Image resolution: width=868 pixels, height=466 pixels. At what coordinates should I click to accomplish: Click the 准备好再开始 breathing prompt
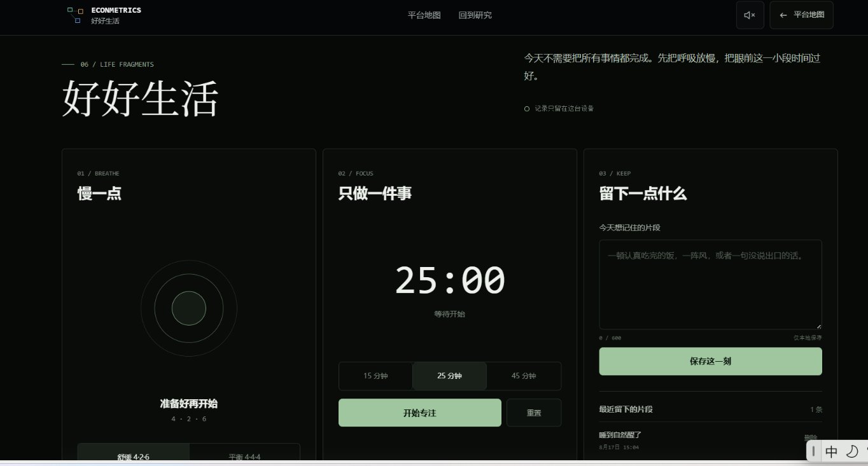click(x=189, y=404)
